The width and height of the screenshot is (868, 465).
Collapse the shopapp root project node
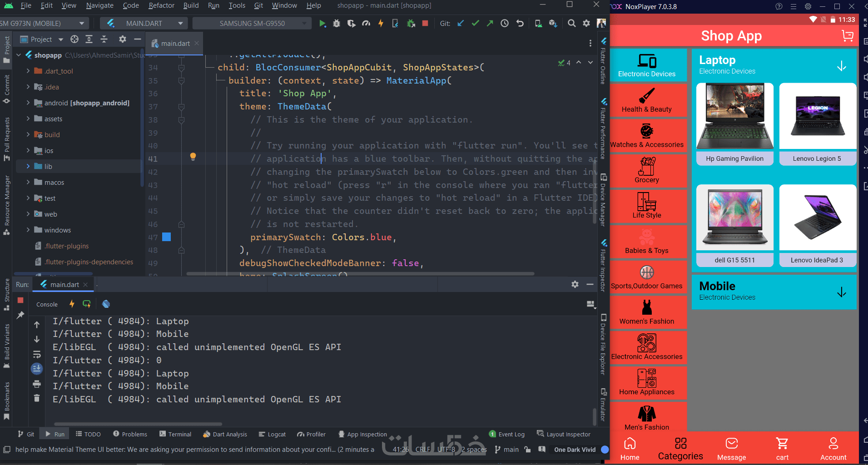tap(19, 55)
